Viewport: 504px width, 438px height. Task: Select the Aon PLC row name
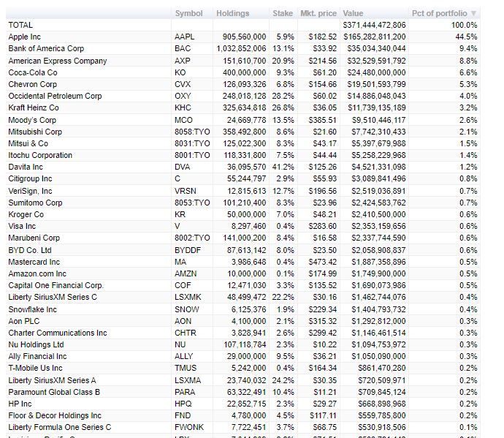[24, 321]
